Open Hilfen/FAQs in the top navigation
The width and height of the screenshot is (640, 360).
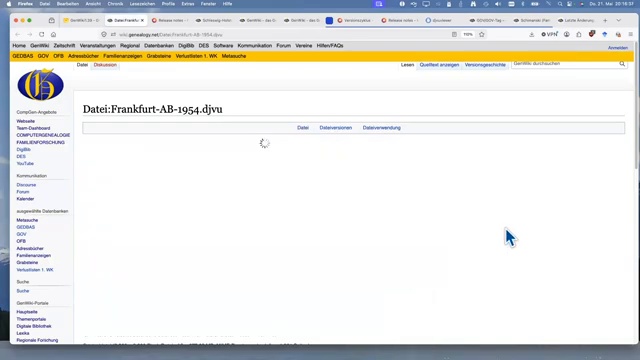pyautogui.click(x=330, y=46)
